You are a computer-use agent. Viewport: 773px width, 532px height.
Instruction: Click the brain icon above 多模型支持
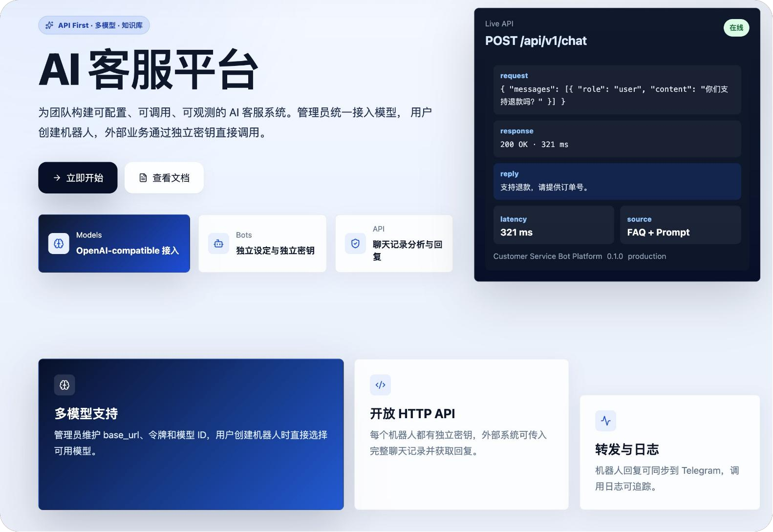pyautogui.click(x=64, y=385)
